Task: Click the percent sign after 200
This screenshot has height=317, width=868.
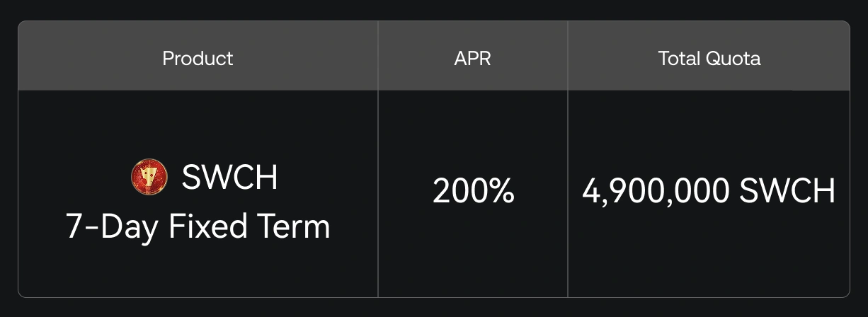Action: [501, 192]
